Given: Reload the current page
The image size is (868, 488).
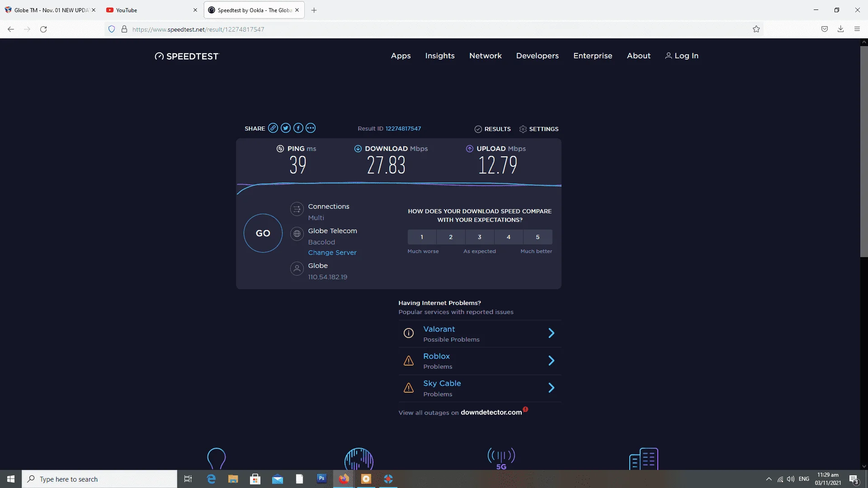Looking at the screenshot, I should [x=43, y=29].
